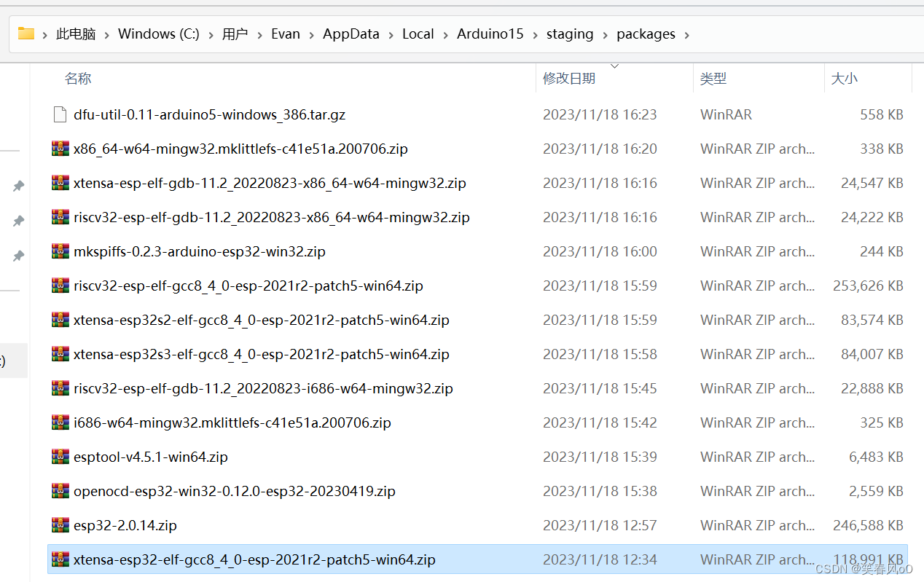This screenshot has height=582, width=924.
Task: Expand chevron after 用户 breadcrumb
Action: [259, 34]
